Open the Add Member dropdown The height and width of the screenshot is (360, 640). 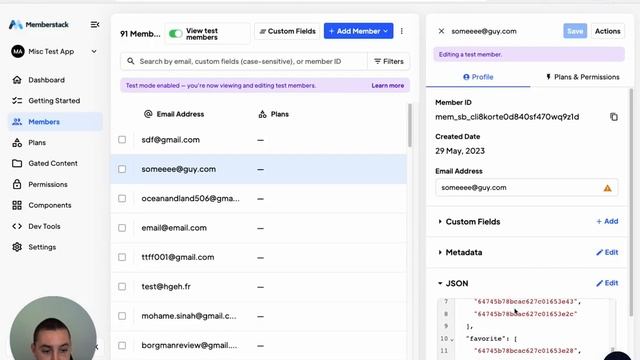358,31
